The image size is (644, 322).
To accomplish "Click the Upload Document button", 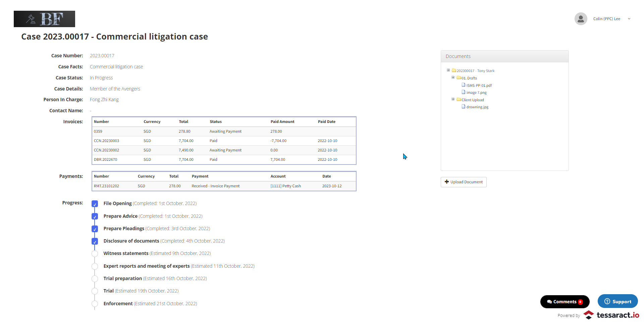I will pos(463,182).
